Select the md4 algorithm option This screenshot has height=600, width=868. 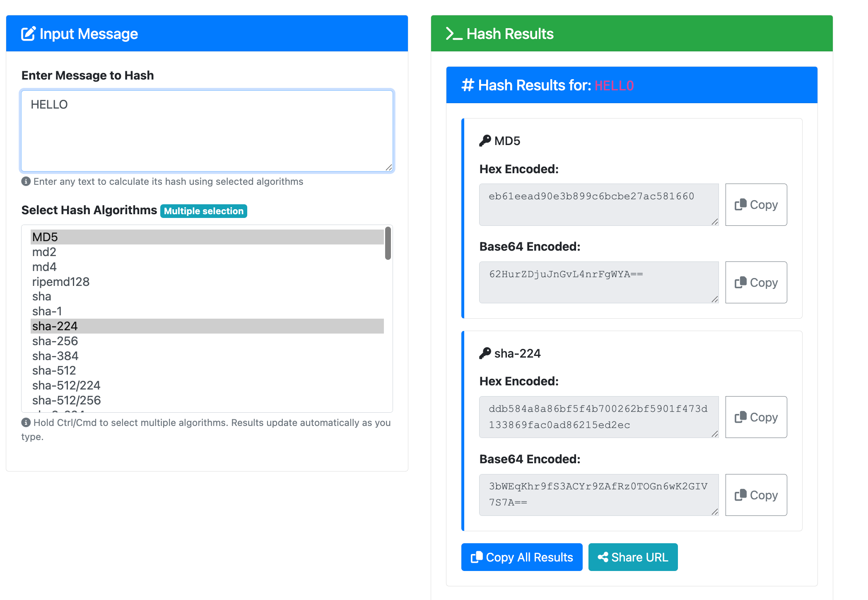tap(44, 267)
